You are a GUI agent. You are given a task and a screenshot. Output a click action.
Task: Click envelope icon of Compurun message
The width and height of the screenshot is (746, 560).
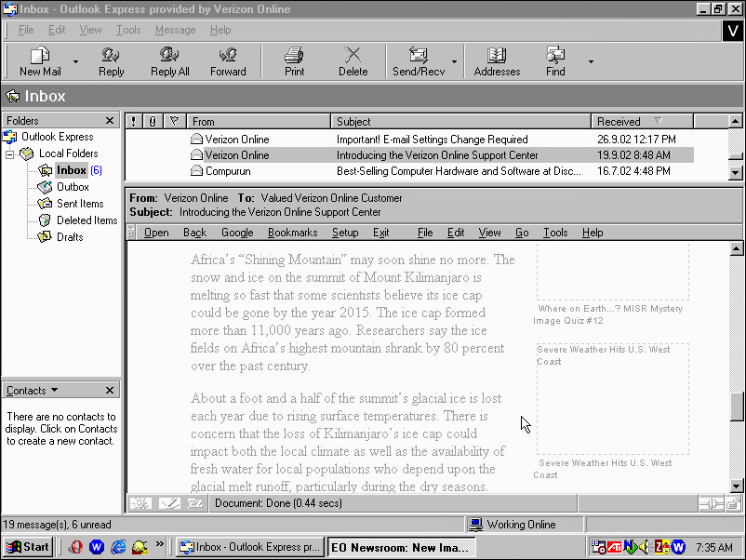(x=196, y=171)
